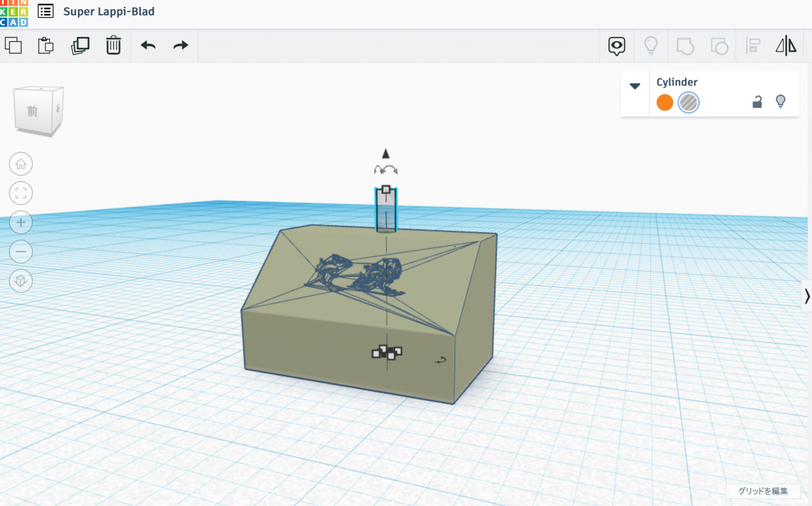This screenshot has height=506, width=812.
Task: Delete selection with trash icon
Action: [x=113, y=46]
